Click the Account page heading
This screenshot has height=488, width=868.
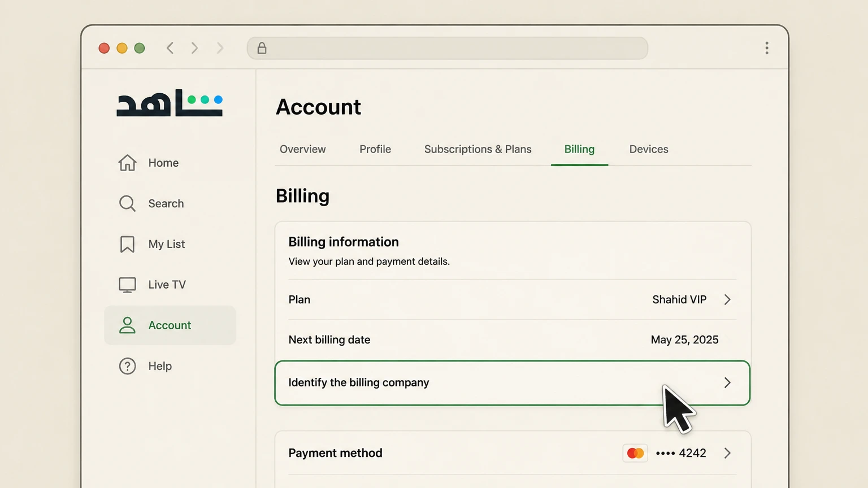click(x=319, y=107)
